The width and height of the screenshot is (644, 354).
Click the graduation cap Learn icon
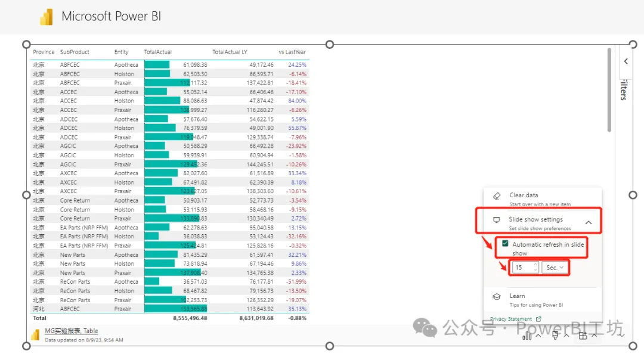[497, 297]
